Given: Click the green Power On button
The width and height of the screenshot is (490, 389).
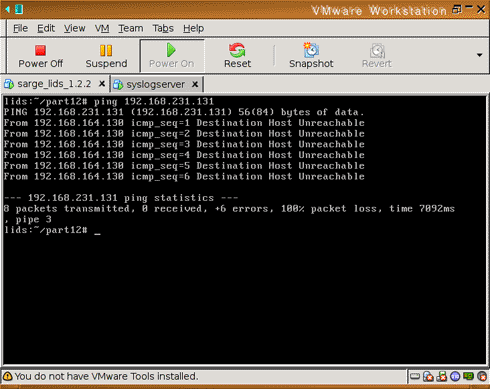Looking at the screenshot, I should click(172, 56).
